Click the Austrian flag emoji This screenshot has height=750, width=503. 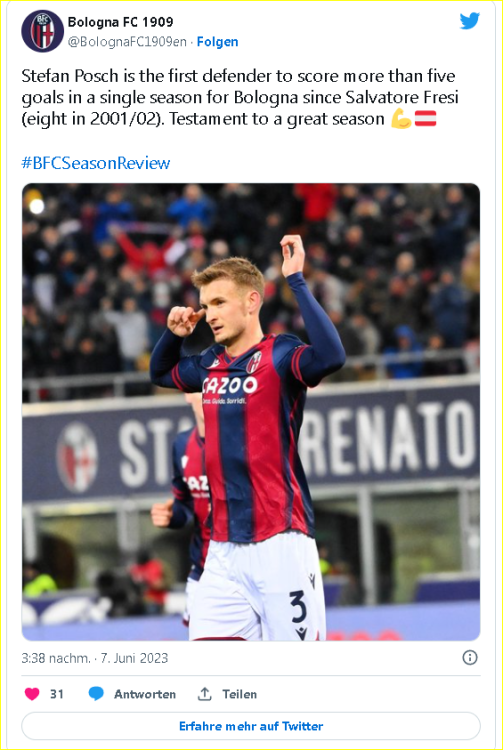click(425, 119)
